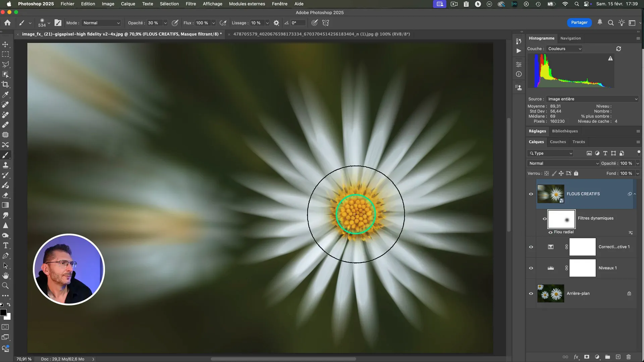Toggle visibility of Flou radial filter

point(550,232)
